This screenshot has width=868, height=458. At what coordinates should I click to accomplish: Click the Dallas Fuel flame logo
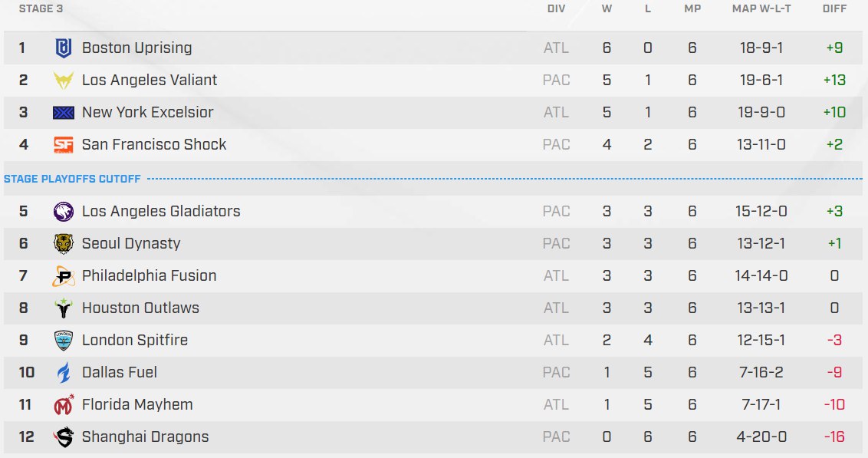63,373
